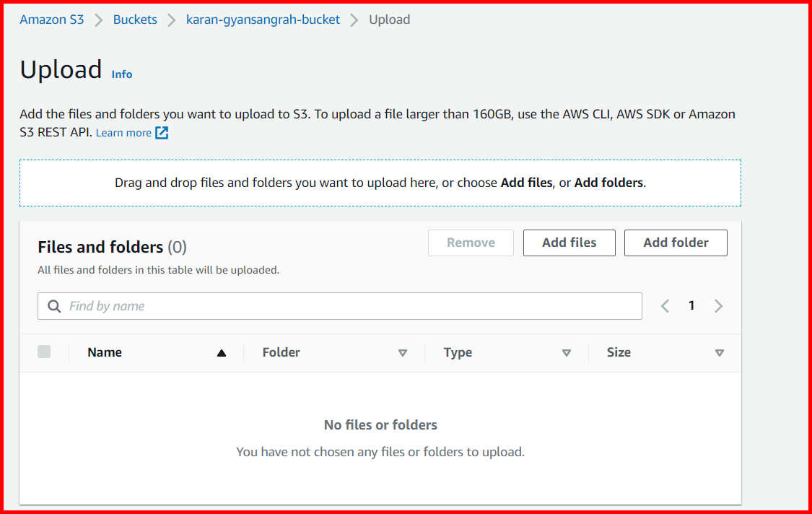Go to previous page with left chevron
The image size is (812, 514).
click(665, 305)
